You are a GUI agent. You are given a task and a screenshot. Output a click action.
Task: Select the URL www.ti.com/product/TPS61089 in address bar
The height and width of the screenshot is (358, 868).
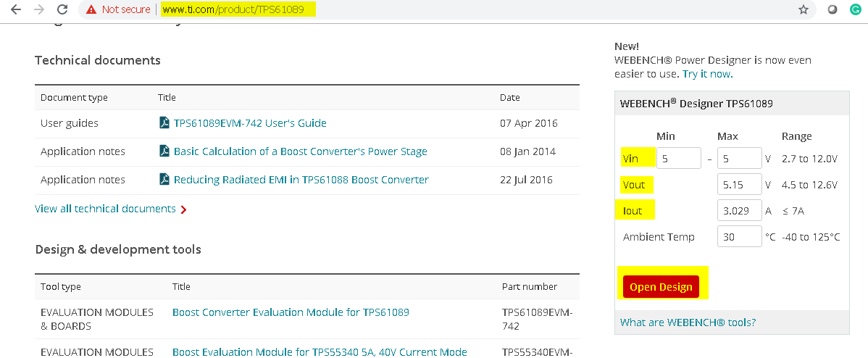click(233, 9)
